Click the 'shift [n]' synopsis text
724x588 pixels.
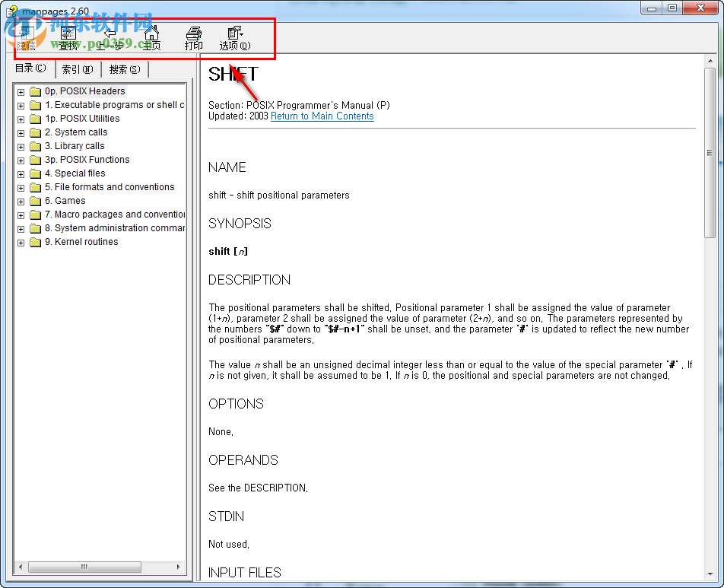coord(228,251)
